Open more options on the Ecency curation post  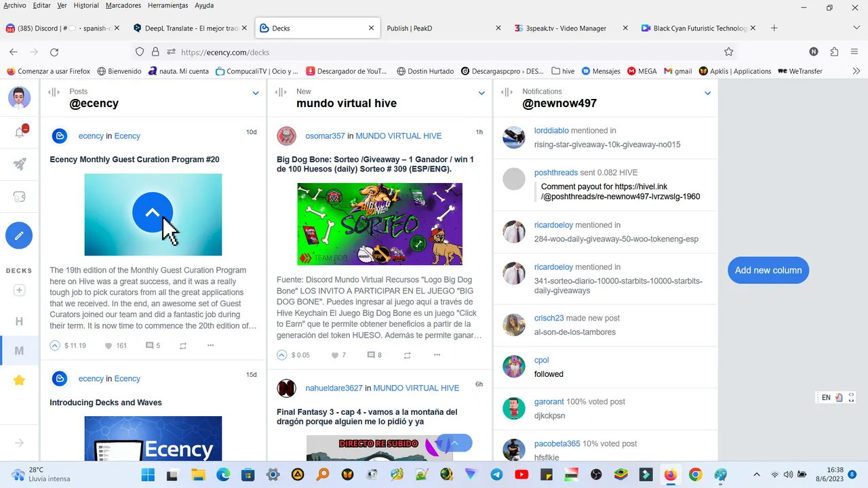pos(210,346)
